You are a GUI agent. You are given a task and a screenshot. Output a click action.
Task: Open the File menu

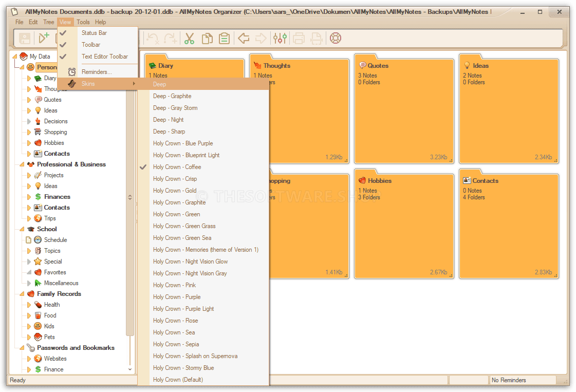coord(20,22)
